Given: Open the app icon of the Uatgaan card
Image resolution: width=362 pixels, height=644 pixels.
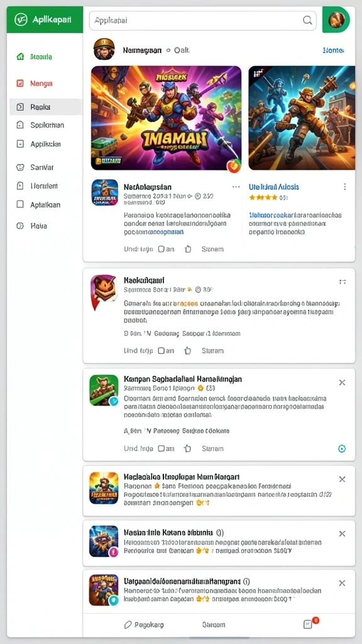Looking at the screenshot, I should (104, 590).
